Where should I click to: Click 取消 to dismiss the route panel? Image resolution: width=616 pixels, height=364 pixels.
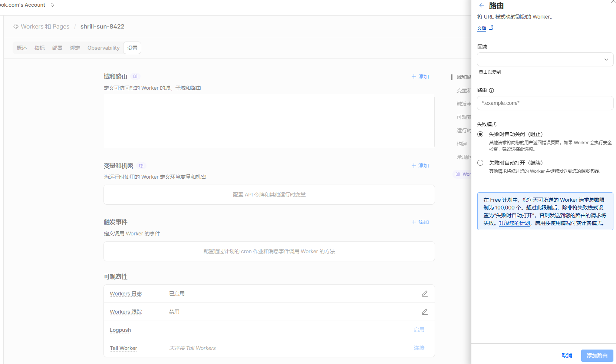tap(567, 355)
